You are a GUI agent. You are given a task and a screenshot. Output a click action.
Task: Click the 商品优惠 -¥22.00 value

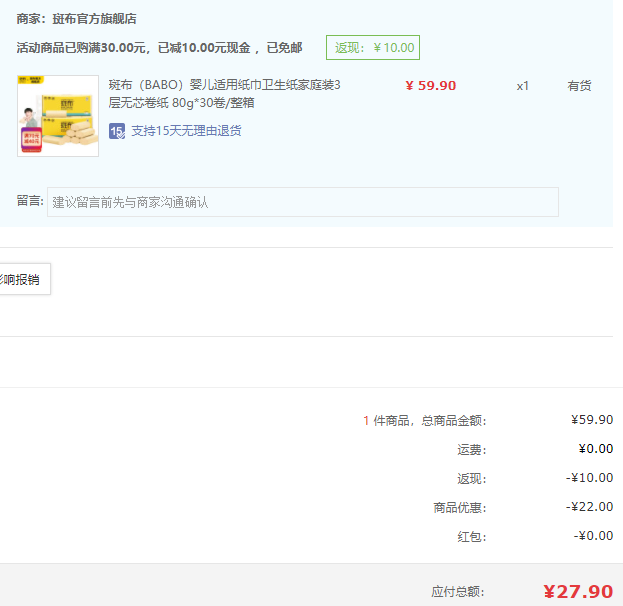click(x=590, y=507)
